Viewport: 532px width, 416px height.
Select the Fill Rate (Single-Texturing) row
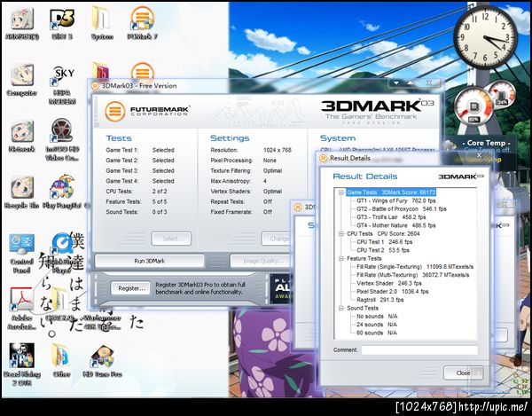pyautogui.click(x=415, y=267)
